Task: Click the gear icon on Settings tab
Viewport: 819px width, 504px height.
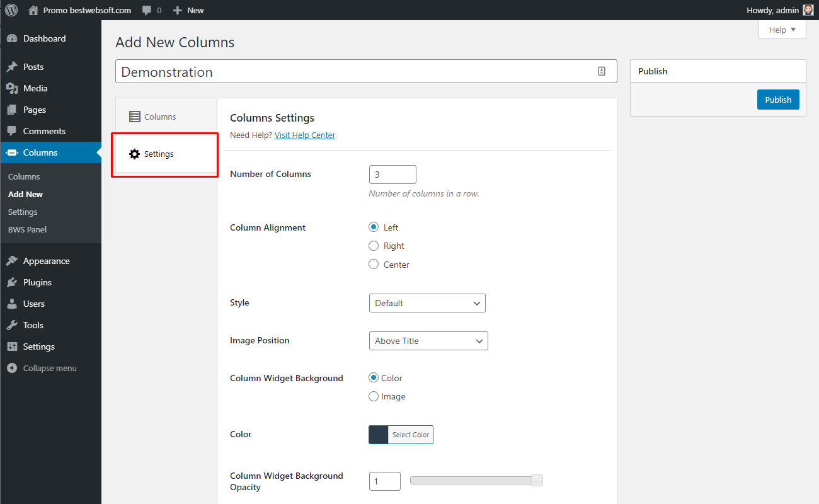Action: (x=134, y=154)
